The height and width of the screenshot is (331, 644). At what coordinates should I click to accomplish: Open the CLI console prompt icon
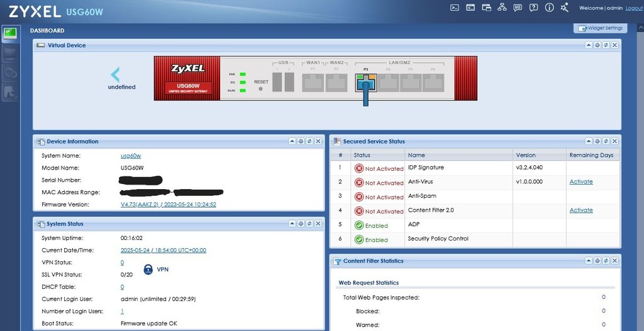[x=454, y=8]
